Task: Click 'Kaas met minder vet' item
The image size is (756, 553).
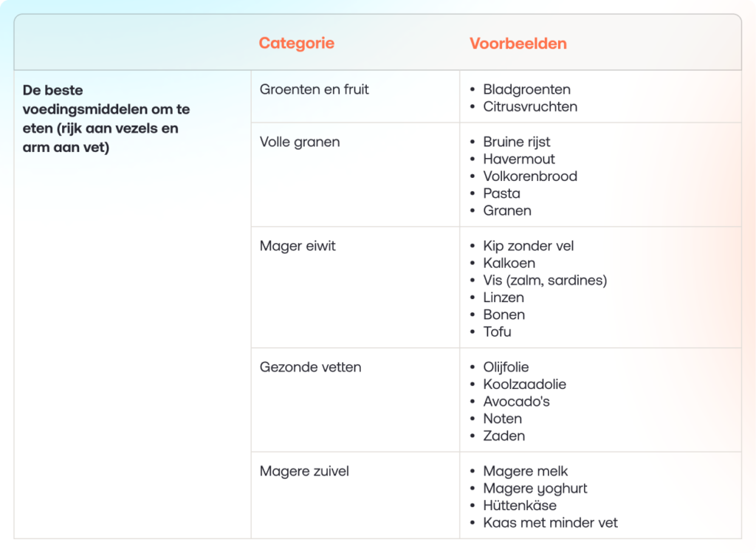Action: pos(550,523)
